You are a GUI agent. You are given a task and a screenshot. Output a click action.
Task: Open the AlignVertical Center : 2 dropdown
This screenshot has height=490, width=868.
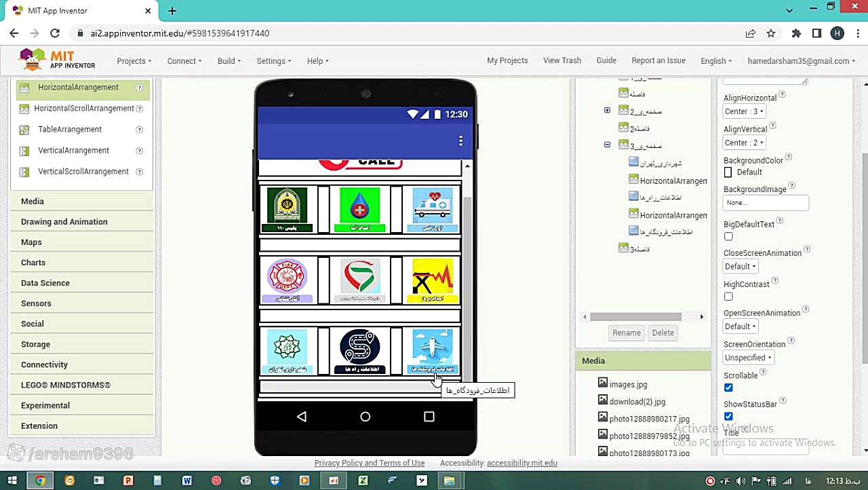745,143
